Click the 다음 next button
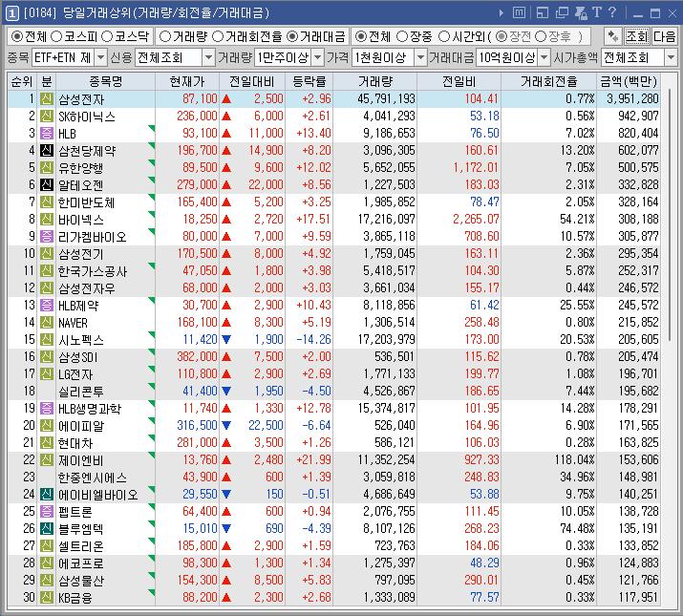Viewport: 683px width, 616px height. (664, 36)
